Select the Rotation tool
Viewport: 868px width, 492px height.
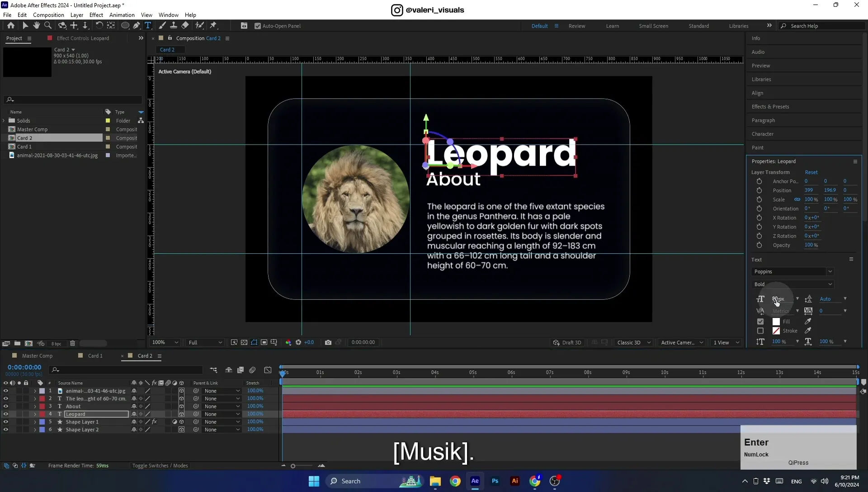click(x=99, y=26)
